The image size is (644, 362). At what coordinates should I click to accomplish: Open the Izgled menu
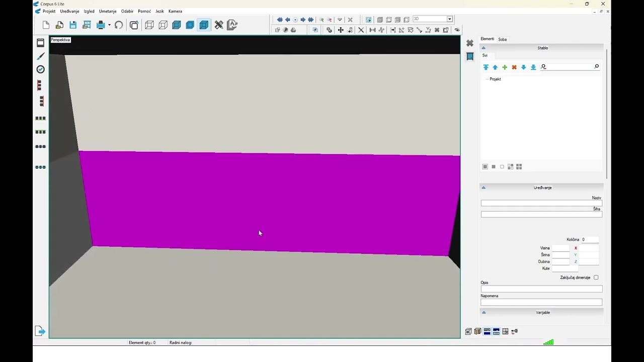pos(89,11)
